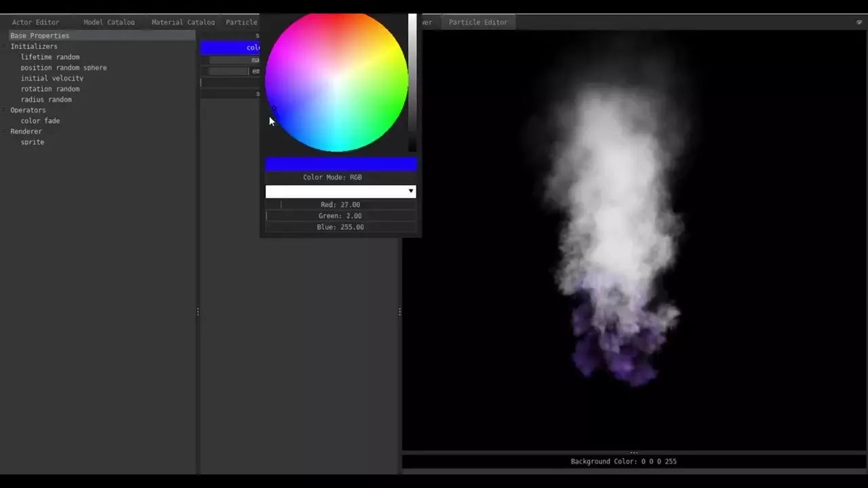Select position random sphere initializer
Viewport: 868px width, 488px height.
(x=63, y=68)
